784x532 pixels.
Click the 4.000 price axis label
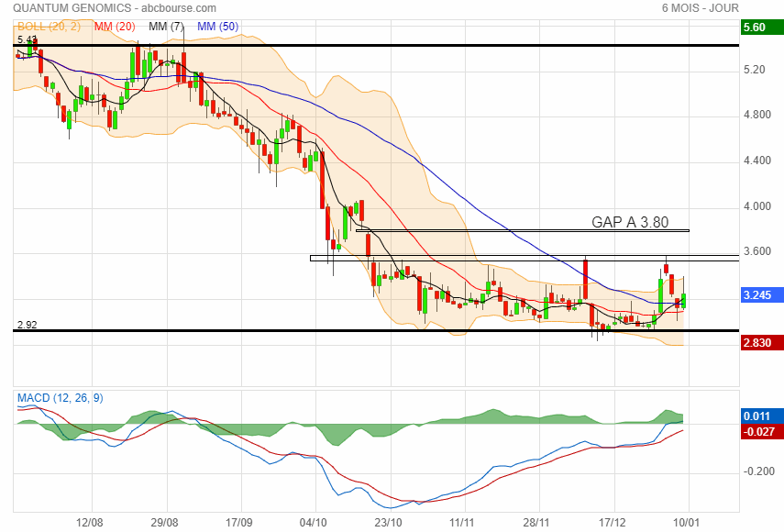757,206
